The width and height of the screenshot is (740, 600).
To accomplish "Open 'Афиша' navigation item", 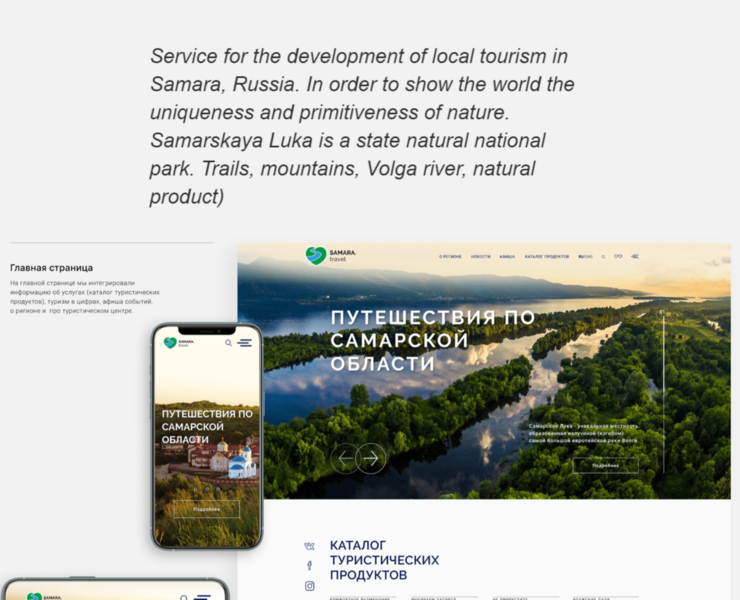I will point(507,257).
